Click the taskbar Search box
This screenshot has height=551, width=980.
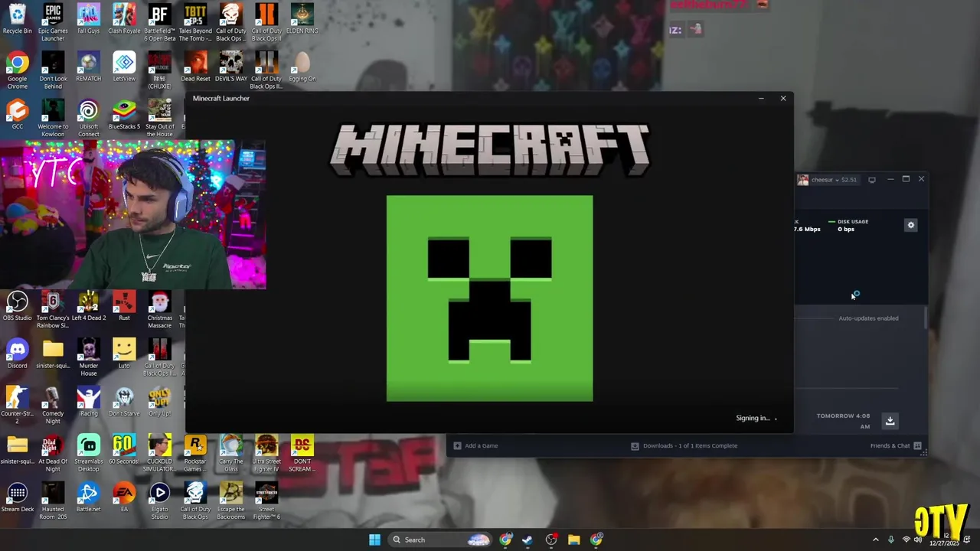pyautogui.click(x=440, y=540)
